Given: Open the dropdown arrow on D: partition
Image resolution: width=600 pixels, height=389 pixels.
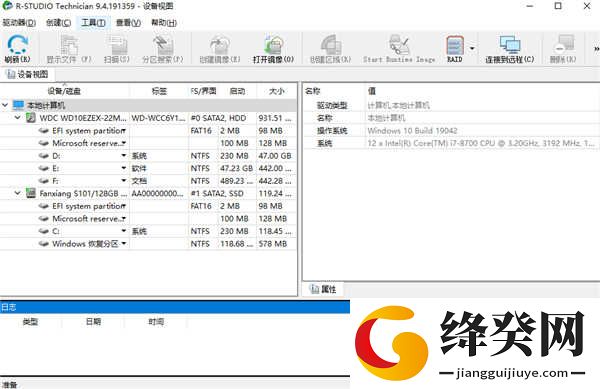Looking at the screenshot, I should (x=124, y=156).
